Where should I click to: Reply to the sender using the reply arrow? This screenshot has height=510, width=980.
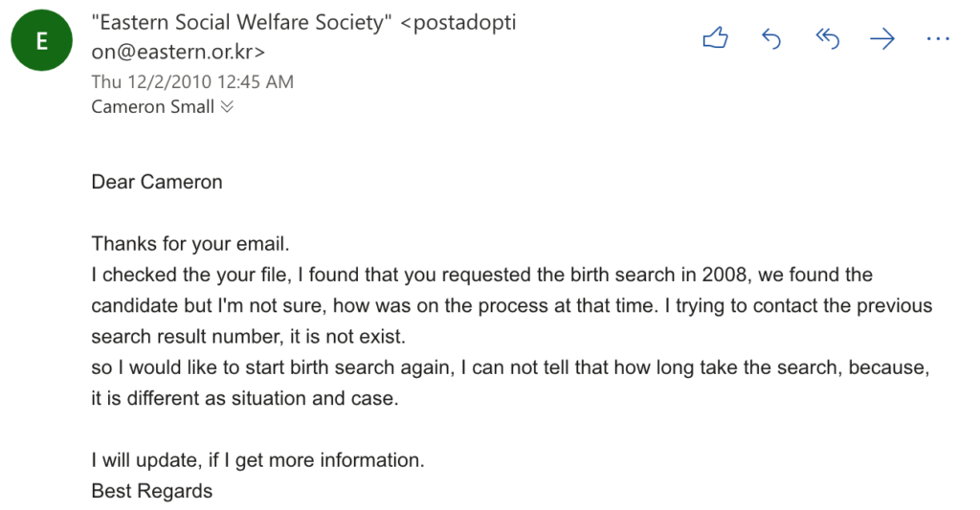pos(771,38)
